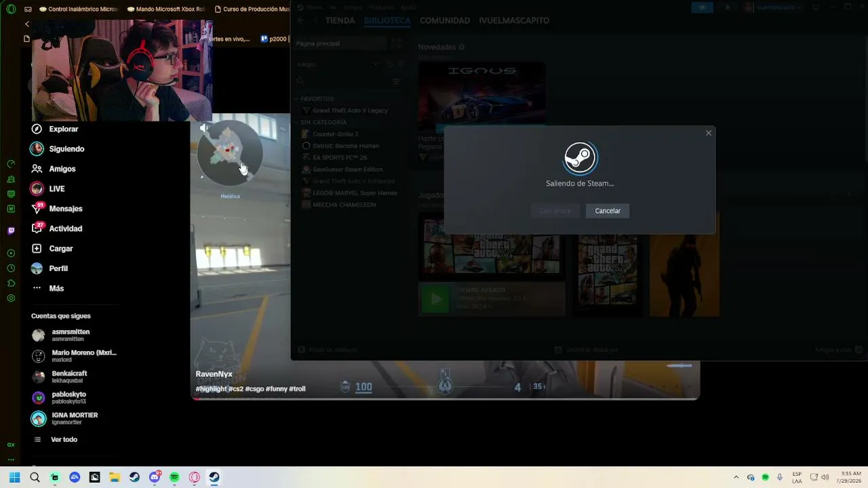The image size is (868, 488).
Task: Select MECCHA CHAMELEON in Steam library
Action: point(344,205)
